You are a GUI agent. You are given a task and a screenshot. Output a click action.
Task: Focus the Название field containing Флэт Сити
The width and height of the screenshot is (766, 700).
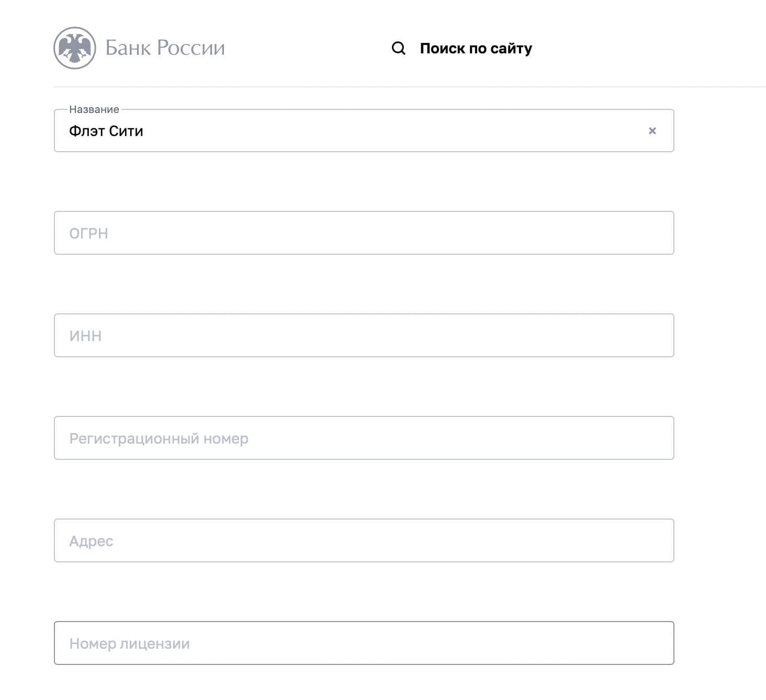tap(364, 131)
